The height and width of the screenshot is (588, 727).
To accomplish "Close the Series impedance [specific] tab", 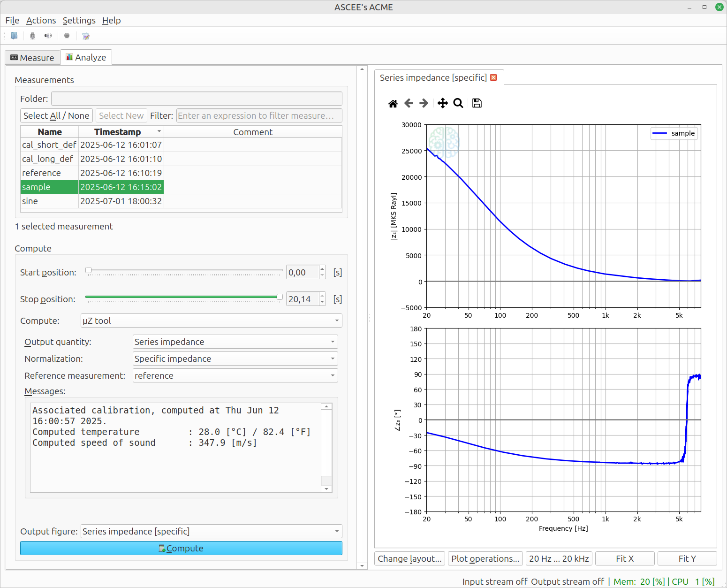I will 493,77.
